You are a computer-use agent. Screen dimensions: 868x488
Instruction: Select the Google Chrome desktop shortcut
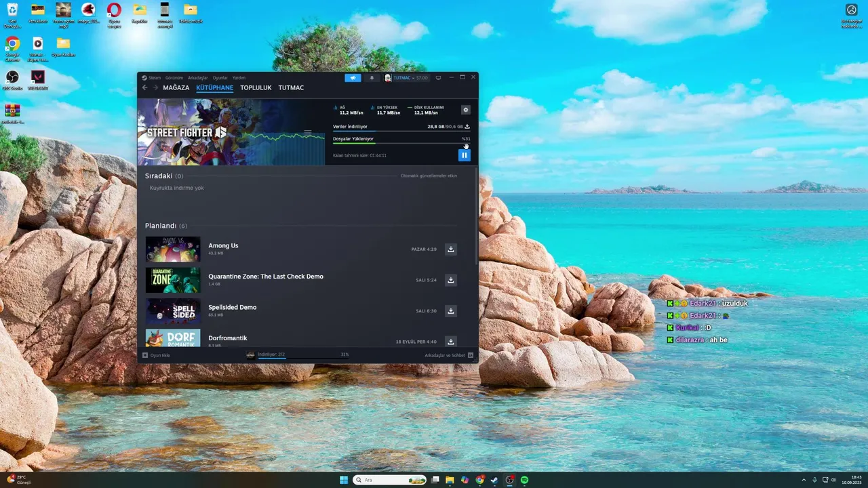pos(12,49)
